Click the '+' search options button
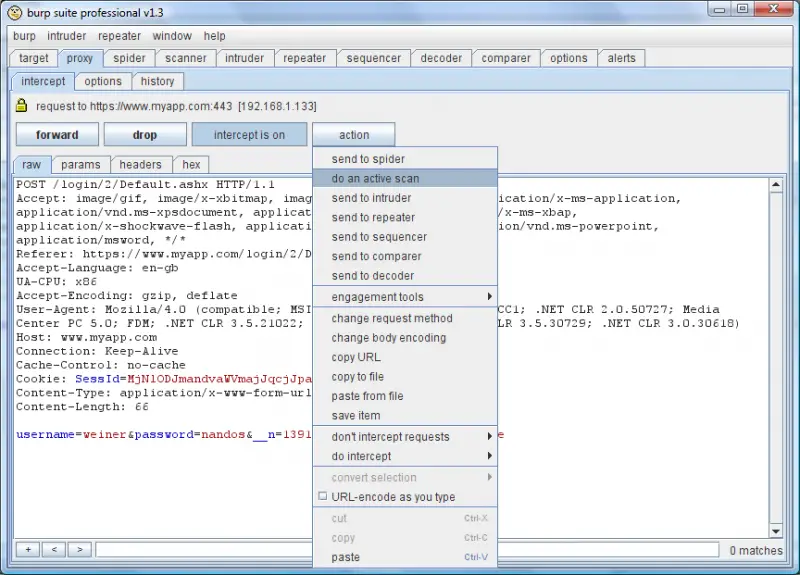The image size is (800, 575). click(x=28, y=549)
